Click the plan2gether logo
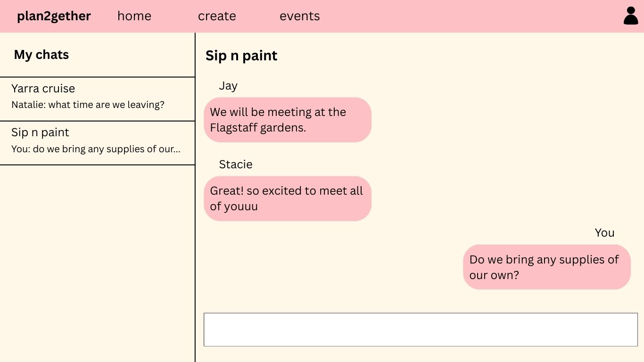 click(x=54, y=16)
